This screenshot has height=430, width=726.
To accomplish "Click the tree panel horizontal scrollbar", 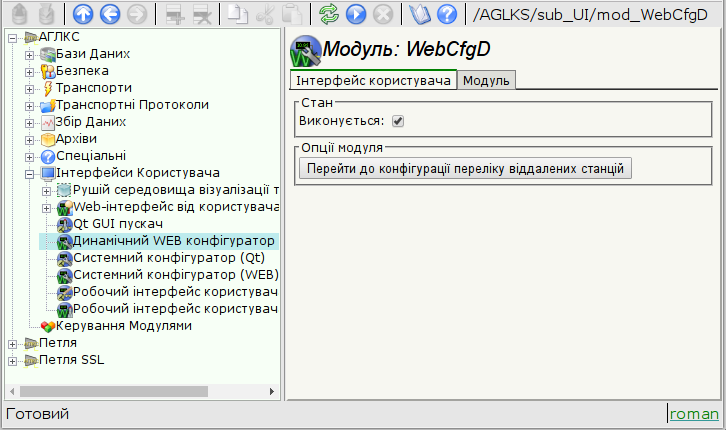I will [140, 391].
